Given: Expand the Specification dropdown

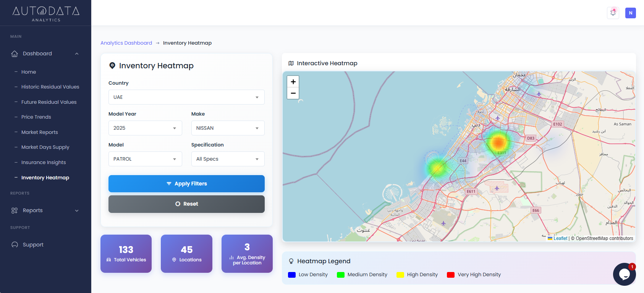Looking at the screenshot, I should tap(228, 159).
